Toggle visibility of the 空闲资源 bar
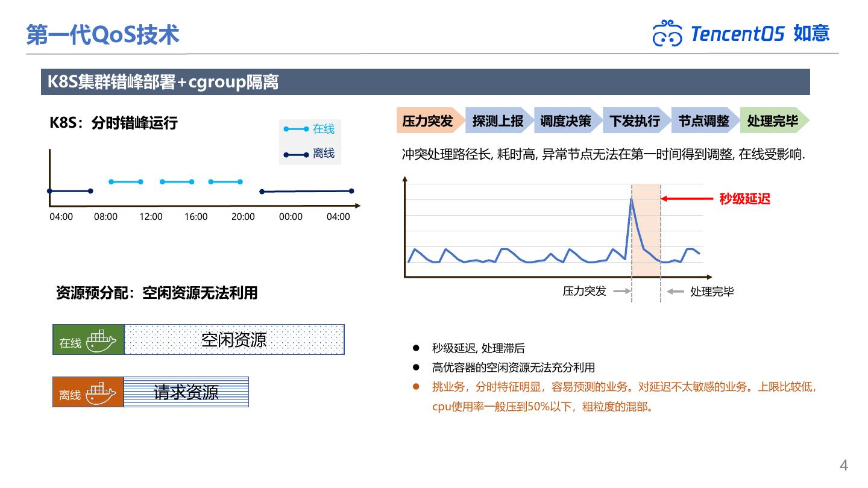This screenshot has width=868, height=488. click(x=234, y=339)
